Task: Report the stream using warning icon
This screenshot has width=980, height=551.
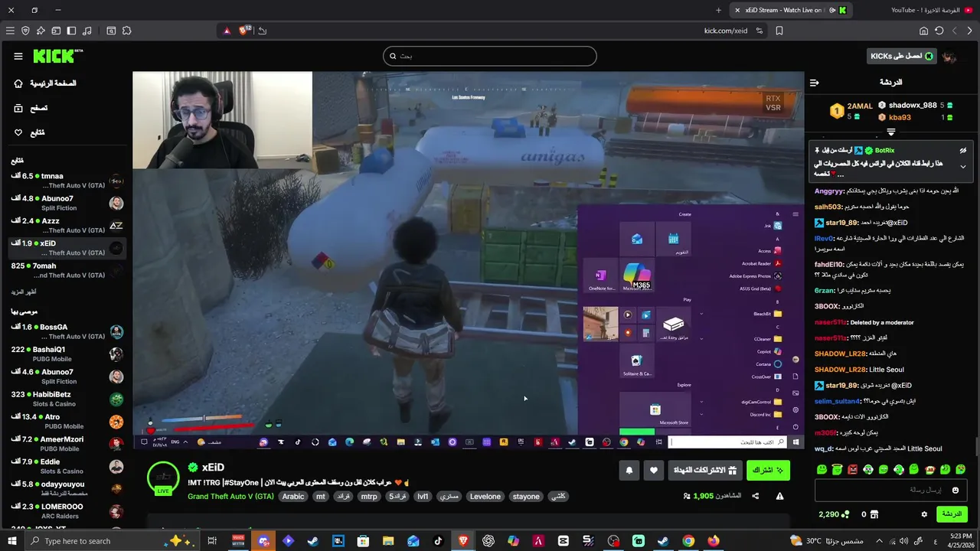Action: (779, 496)
